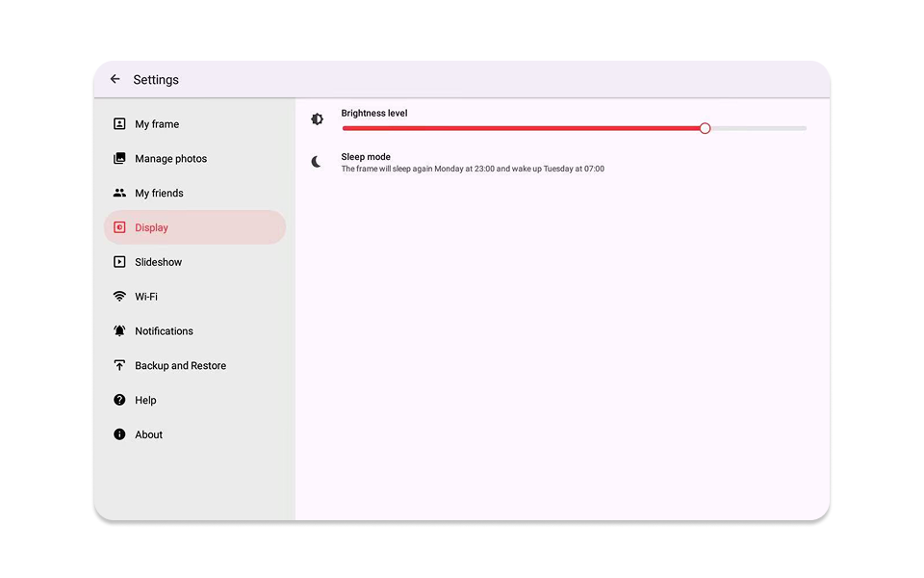This screenshot has height=578, width=924.
Task: Click the My friends people icon
Action: click(119, 193)
